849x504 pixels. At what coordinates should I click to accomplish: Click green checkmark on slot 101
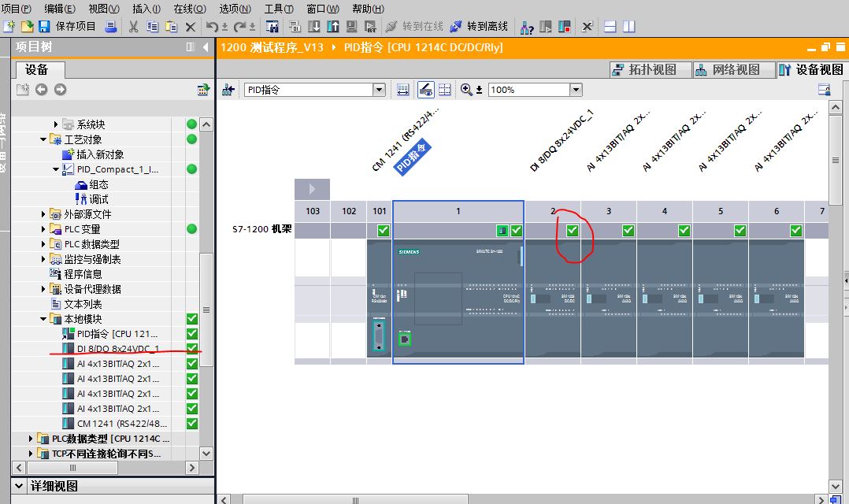tap(384, 231)
